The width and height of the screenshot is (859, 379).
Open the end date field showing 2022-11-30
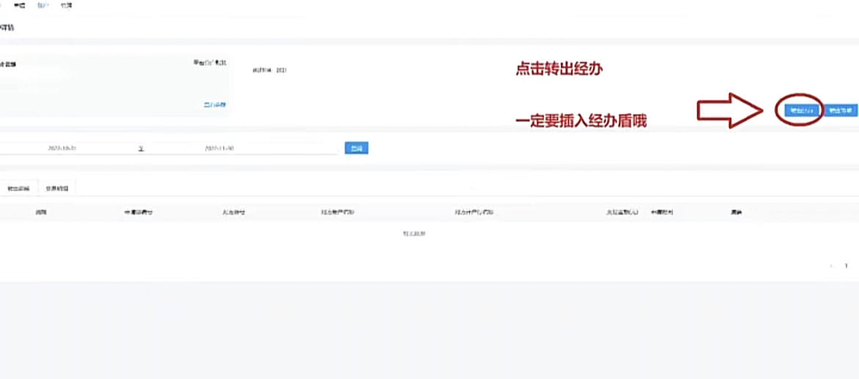[219, 148]
